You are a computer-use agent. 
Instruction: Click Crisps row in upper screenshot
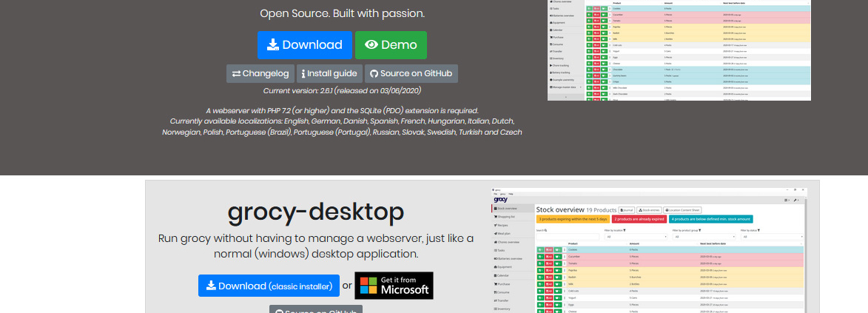tap(698, 81)
